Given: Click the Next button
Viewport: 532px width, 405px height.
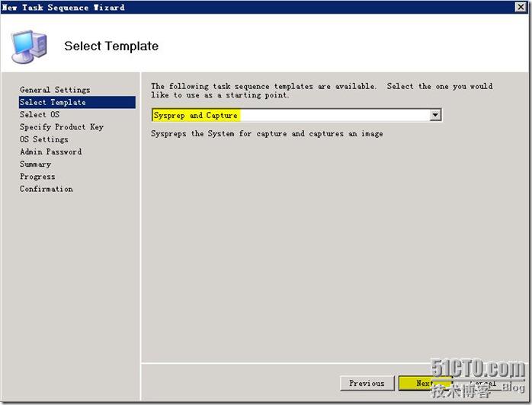Looking at the screenshot, I should pos(425,384).
